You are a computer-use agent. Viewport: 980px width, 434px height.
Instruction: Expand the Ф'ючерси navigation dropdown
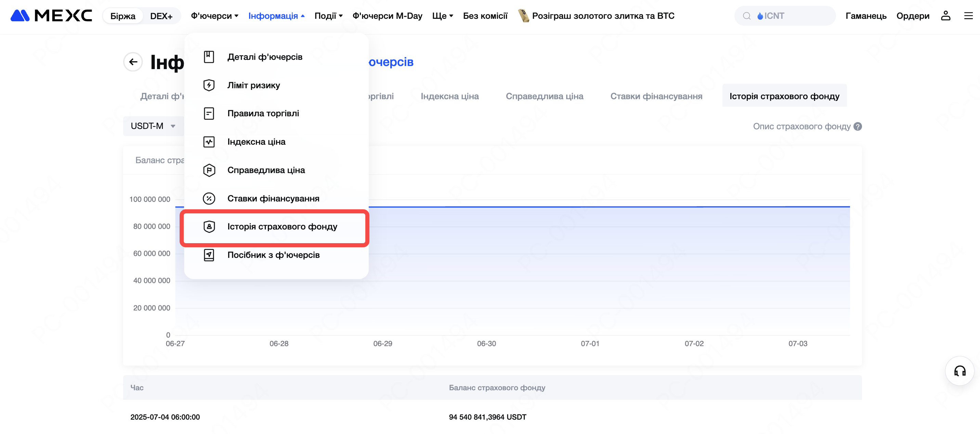click(x=214, y=16)
